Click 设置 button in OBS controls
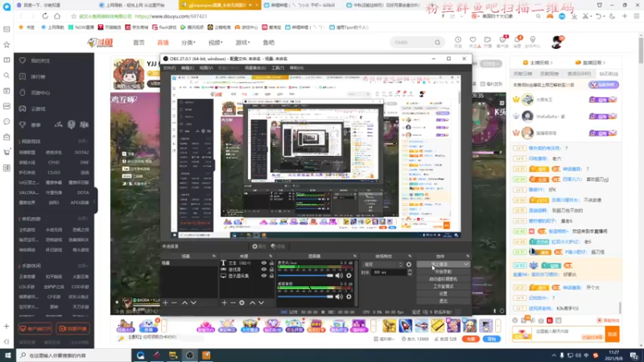The height and width of the screenshot is (362, 644). (x=444, y=294)
